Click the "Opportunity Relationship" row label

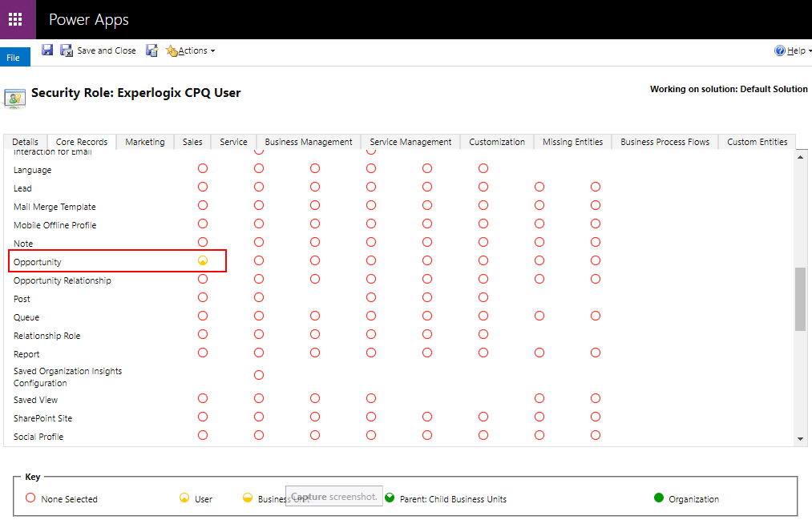(x=63, y=280)
